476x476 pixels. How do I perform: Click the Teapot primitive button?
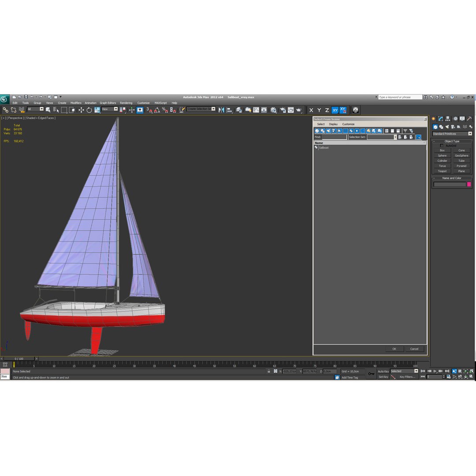tap(443, 171)
